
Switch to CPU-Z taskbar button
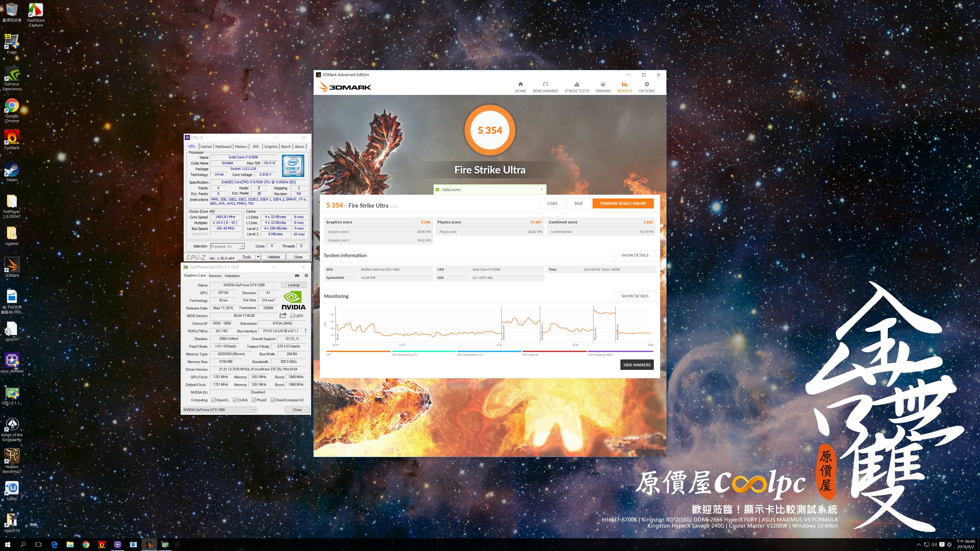(118, 545)
